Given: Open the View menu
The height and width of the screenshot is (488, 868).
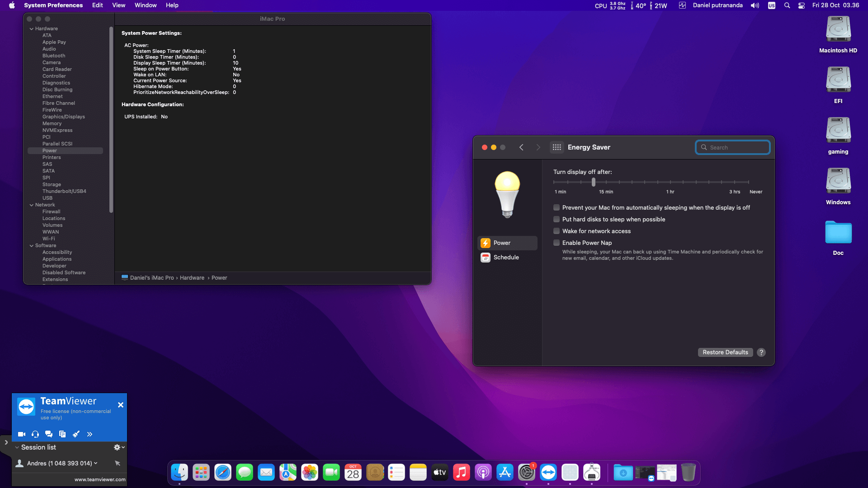Looking at the screenshot, I should point(119,5).
